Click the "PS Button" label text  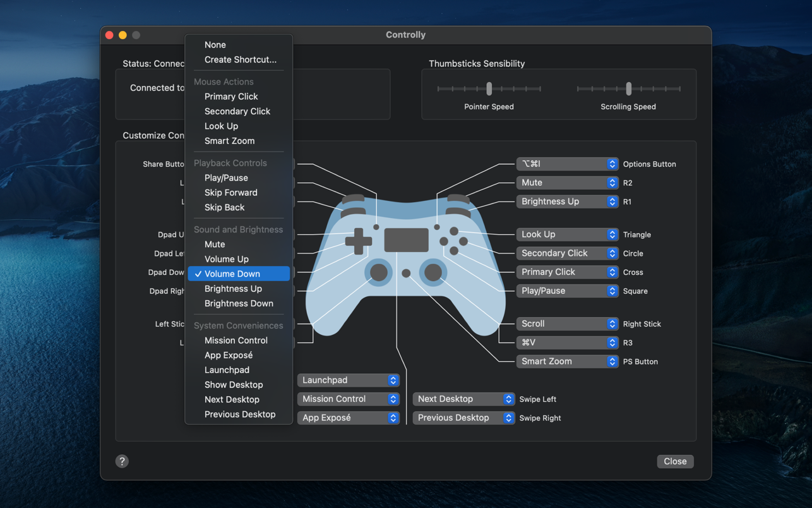640,362
